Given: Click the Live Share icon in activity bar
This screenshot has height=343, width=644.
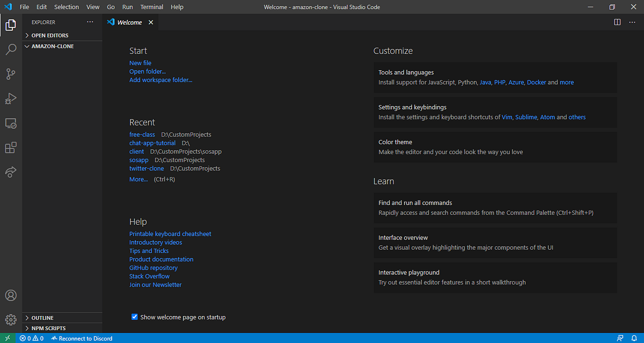Looking at the screenshot, I should [11, 171].
